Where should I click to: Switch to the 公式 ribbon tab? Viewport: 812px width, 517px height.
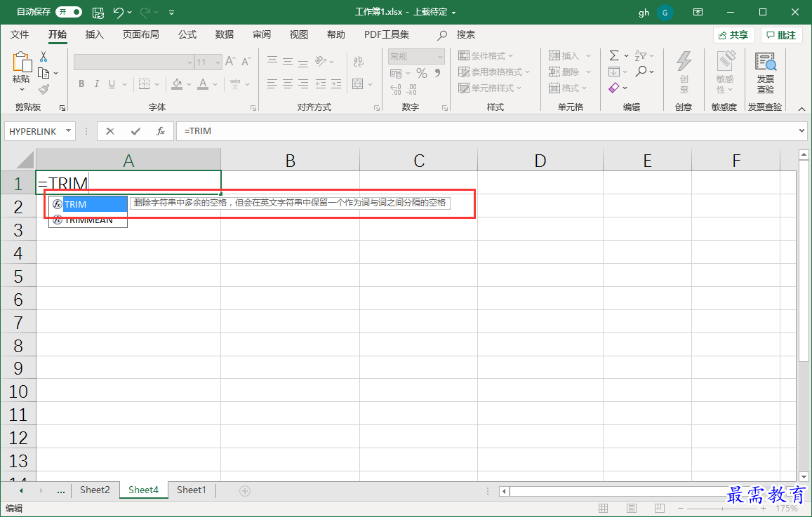[187, 34]
